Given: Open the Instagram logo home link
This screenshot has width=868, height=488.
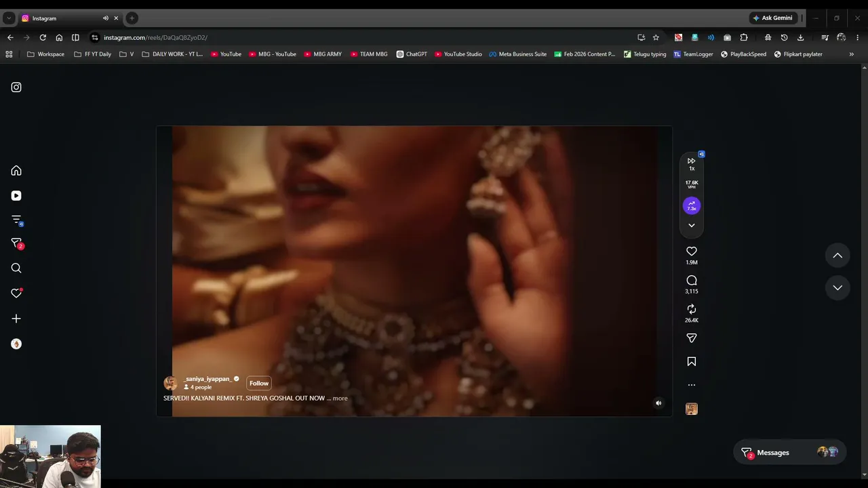Looking at the screenshot, I should [16, 87].
